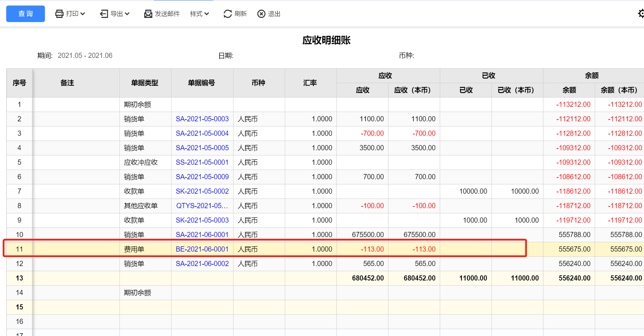Click the printer icon next to 打印

tap(59, 14)
